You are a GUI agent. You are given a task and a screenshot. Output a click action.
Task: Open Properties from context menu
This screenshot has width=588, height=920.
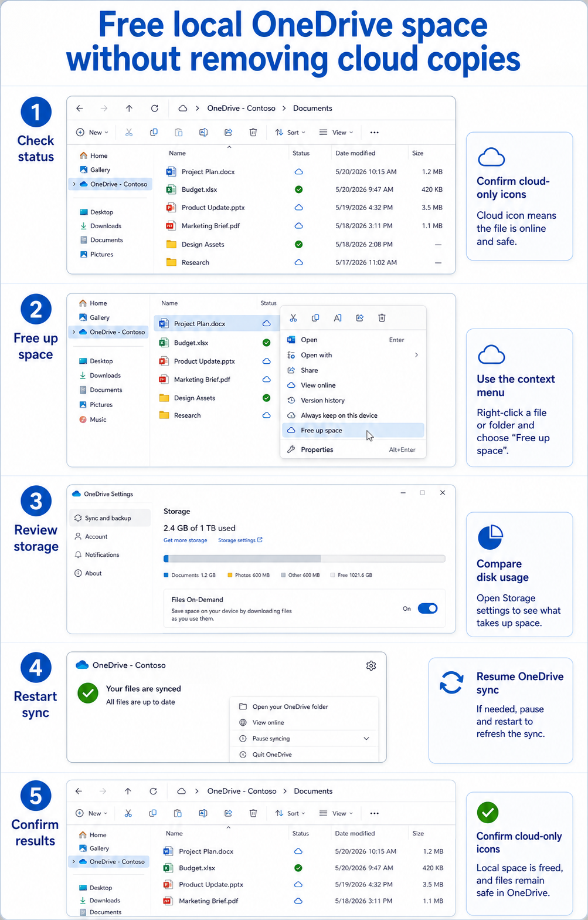click(353, 449)
